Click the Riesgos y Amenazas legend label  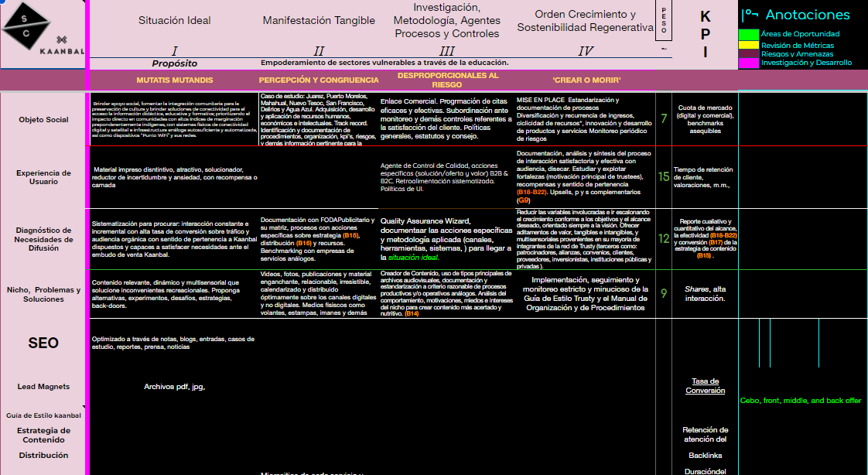coord(797,53)
